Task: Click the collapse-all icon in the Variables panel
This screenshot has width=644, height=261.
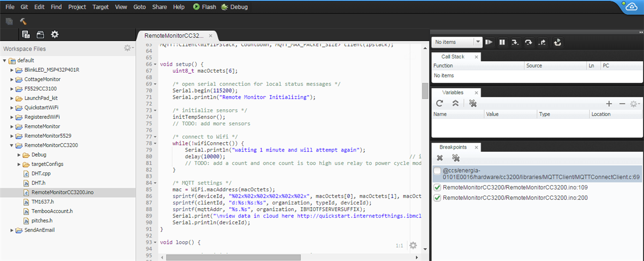Action: point(456,104)
